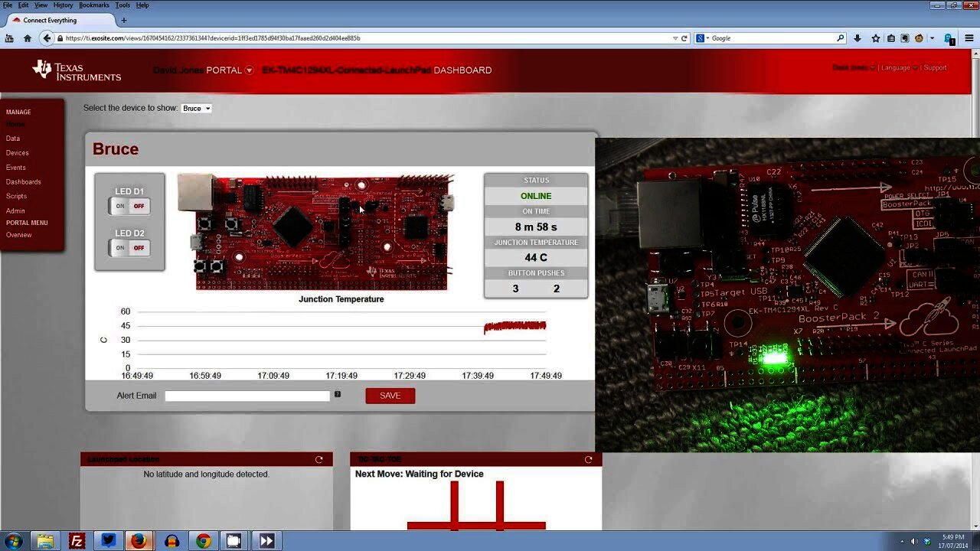
Task: Open Data in Manage sidebar
Action: coord(13,139)
